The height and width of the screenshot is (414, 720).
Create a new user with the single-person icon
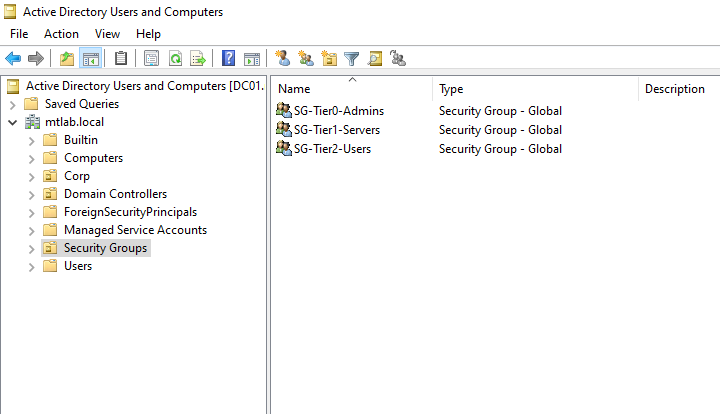pyautogui.click(x=282, y=59)
